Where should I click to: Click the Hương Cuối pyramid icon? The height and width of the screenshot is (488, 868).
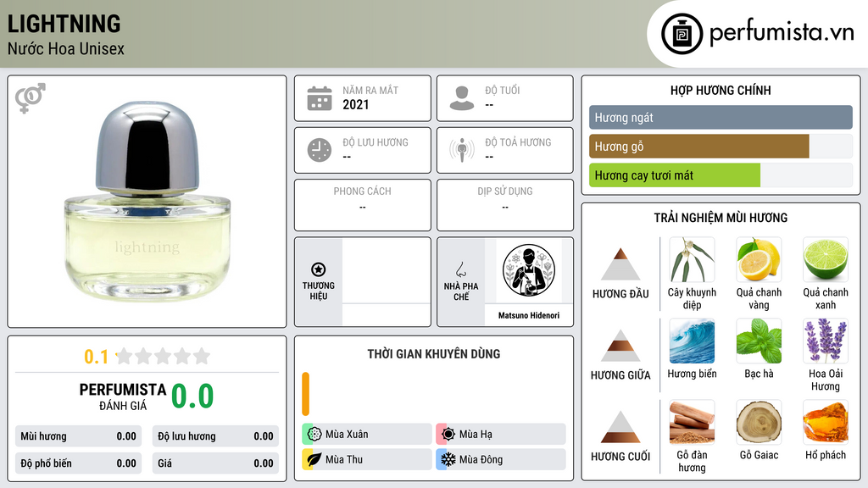(x=620, y=427)
